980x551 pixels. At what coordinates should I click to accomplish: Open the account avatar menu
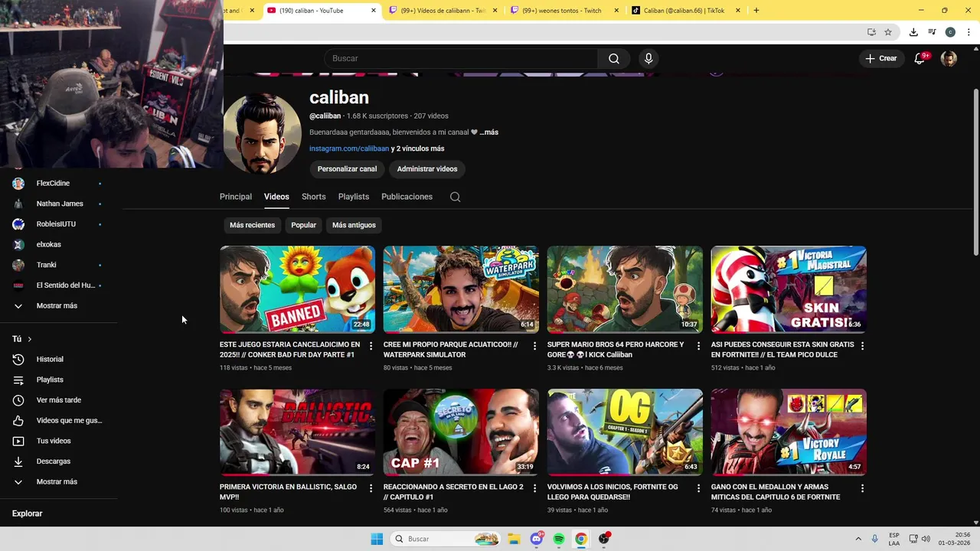click(x=949, y=59)
